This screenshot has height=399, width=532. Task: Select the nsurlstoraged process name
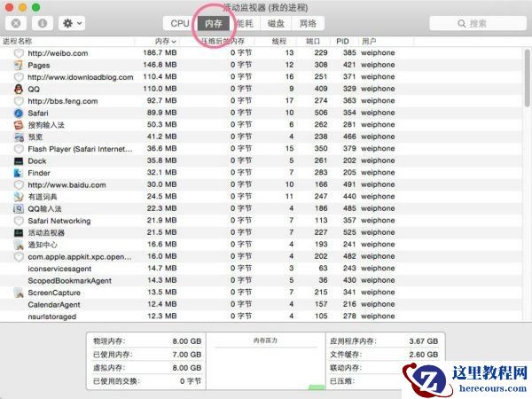coord(52,317)
